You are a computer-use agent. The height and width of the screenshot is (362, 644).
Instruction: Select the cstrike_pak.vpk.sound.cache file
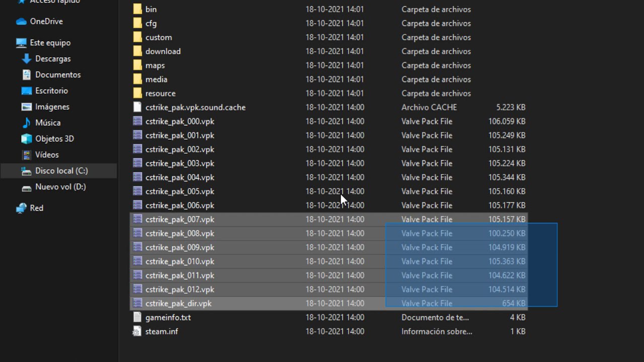point(195,108)
